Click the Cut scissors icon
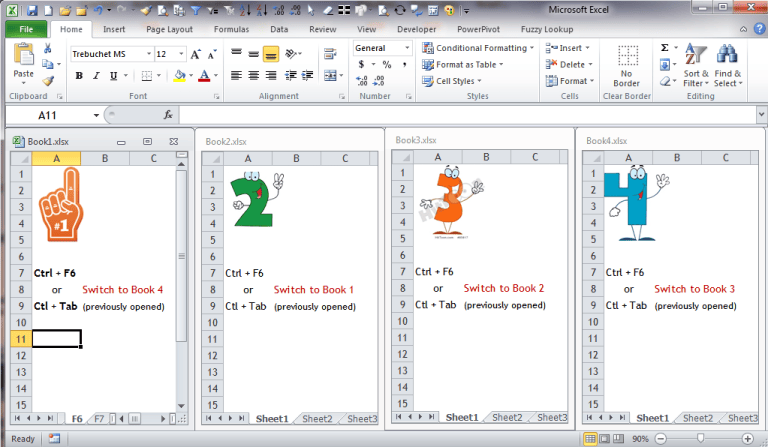 48,48
